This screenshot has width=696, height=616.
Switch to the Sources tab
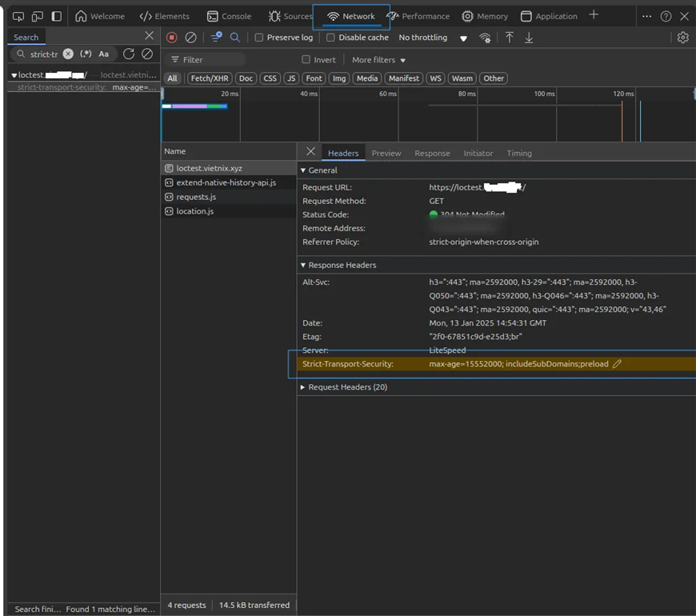click(x=290, y=17)
